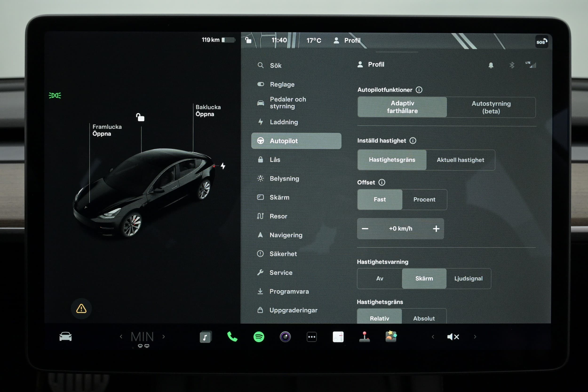This screenshot has height=392, width=588.
Task: Tap the charge port lightning icon
Action: tap(223, 166)
